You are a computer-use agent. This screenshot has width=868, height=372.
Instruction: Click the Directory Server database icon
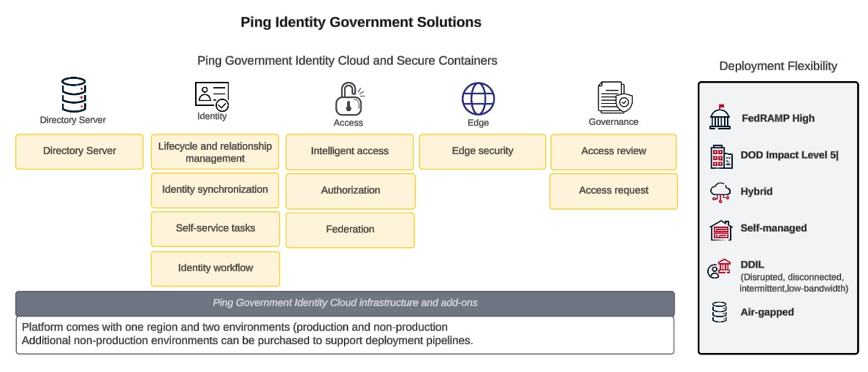pos(73,94)
